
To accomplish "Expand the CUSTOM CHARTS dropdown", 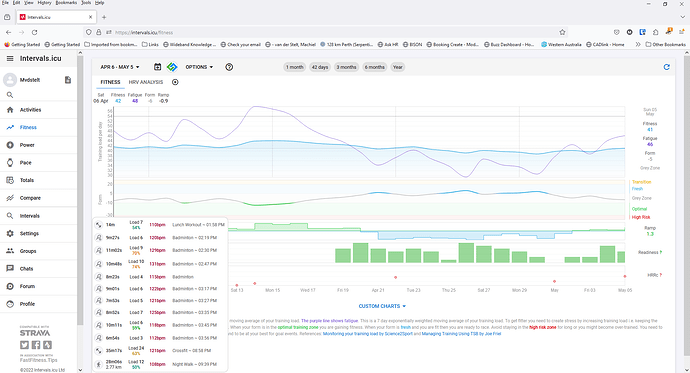I will [x=382, y=306].
